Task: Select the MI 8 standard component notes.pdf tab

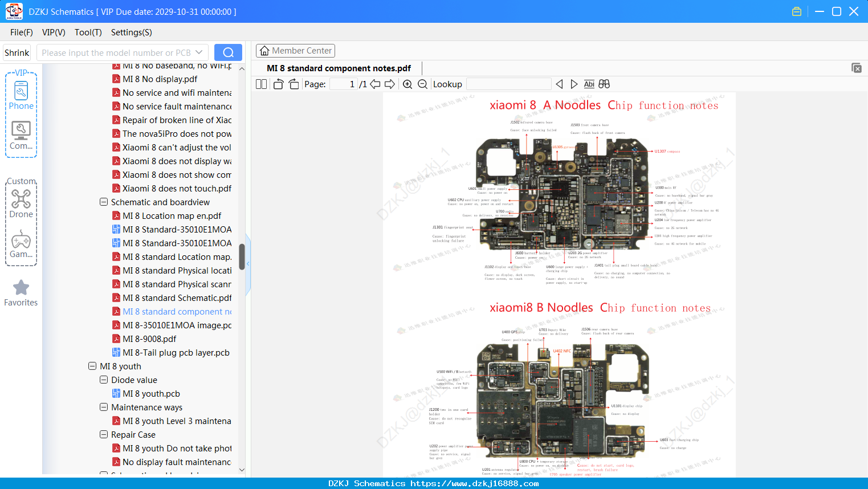Action: pos(339,68)
